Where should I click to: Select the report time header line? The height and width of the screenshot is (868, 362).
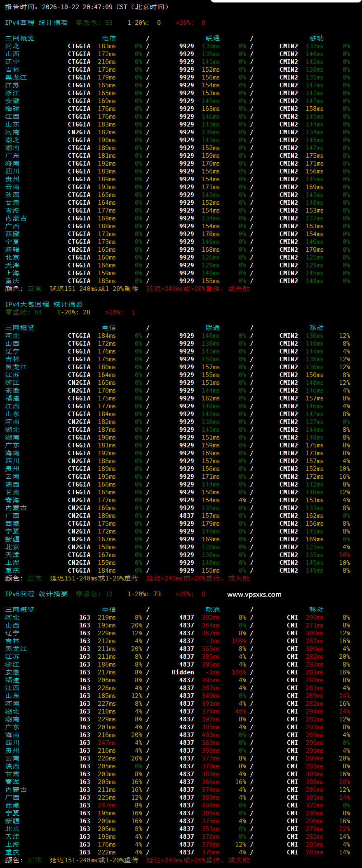pos(87,7)
